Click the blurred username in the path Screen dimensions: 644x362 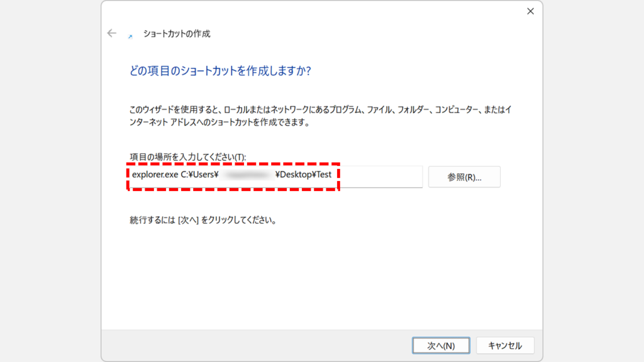pyautogui.click(x=247, y=175)
